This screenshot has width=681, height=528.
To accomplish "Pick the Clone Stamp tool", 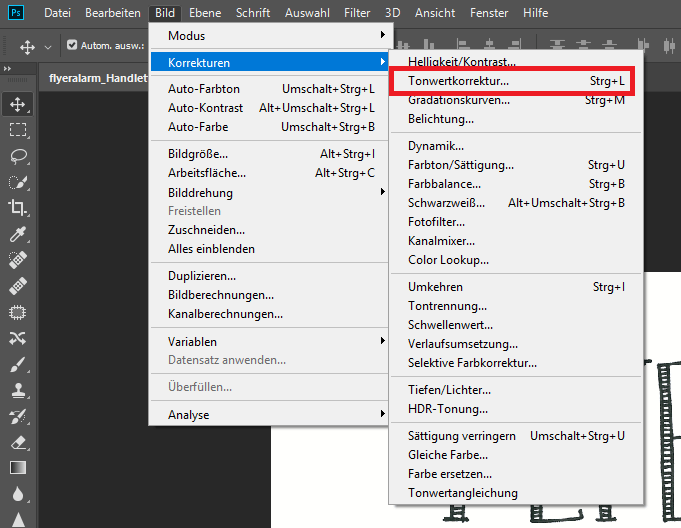I will pos(18,390).
